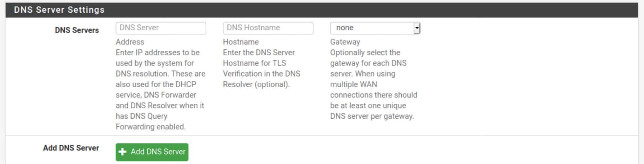Click the DNS Server Settings panel header
This screenshot has width=644, height=164.
click(x=322, y=10)
